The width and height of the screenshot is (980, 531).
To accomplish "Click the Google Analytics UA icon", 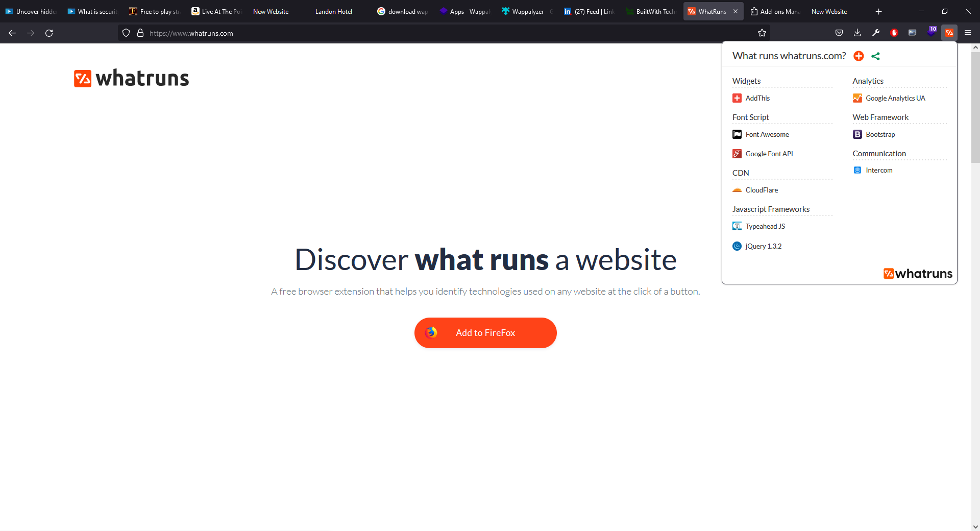I will (857, 98).
